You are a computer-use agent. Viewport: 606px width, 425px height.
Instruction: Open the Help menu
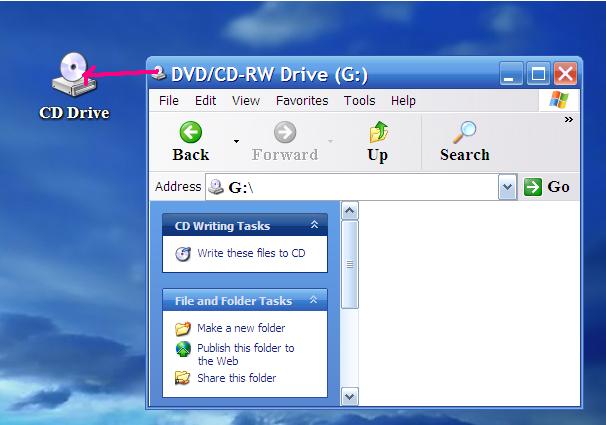point(403,101)
